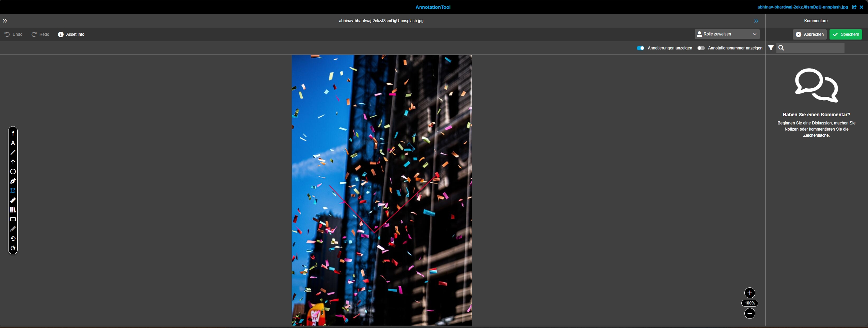This screenshot has width=868, height=328.
Task: Open the file in a new window icon
Action: 854,7
